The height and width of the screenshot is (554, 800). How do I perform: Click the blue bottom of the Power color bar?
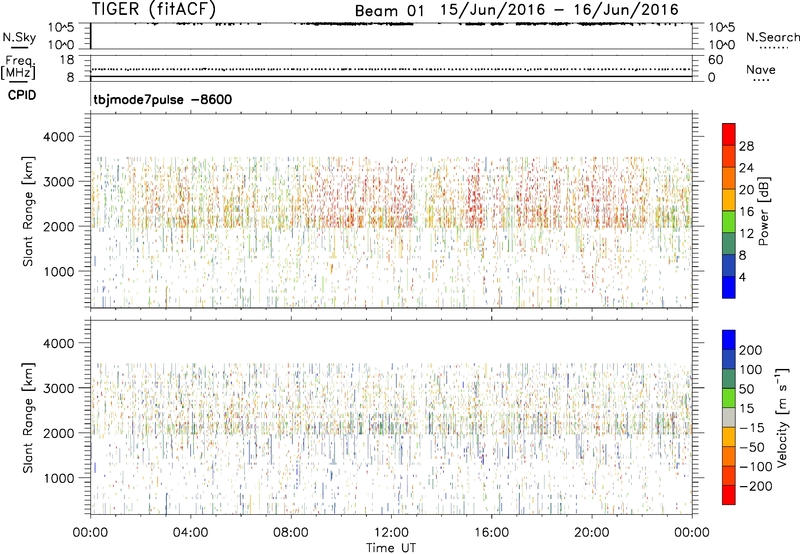(x=729, y=287)
